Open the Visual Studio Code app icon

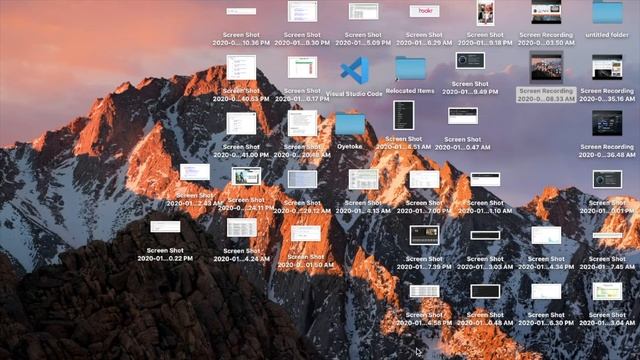pyautogui.click(x=354, y=70)
